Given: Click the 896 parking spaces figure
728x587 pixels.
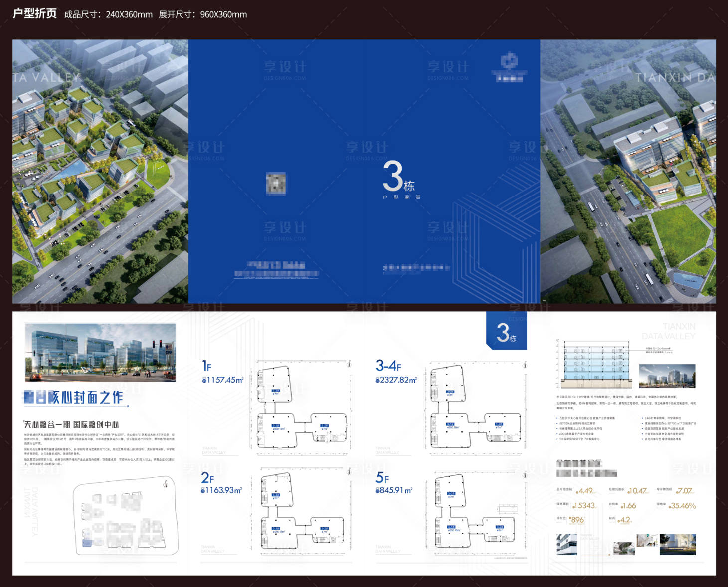Looking at the screenshot, I should 576,520.
